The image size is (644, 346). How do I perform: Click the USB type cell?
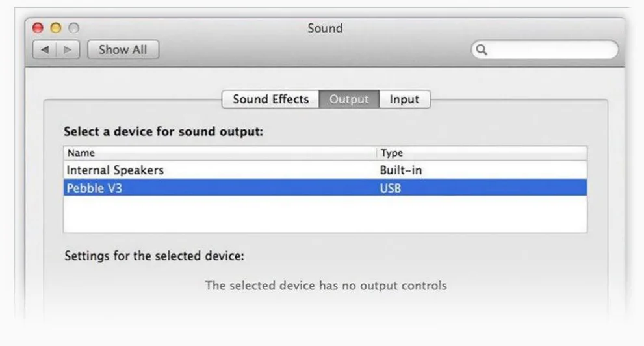[391, 188]
